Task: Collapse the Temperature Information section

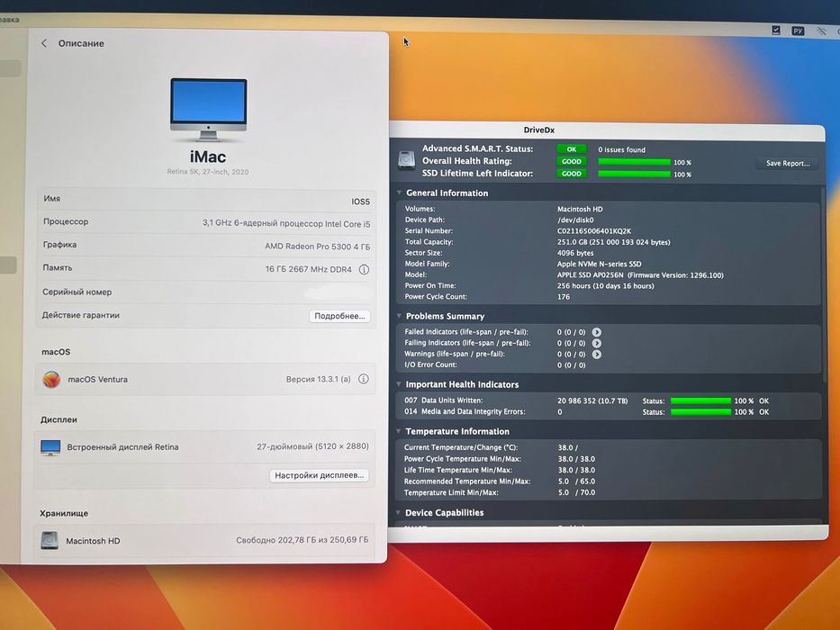Action: coord(399,431)
